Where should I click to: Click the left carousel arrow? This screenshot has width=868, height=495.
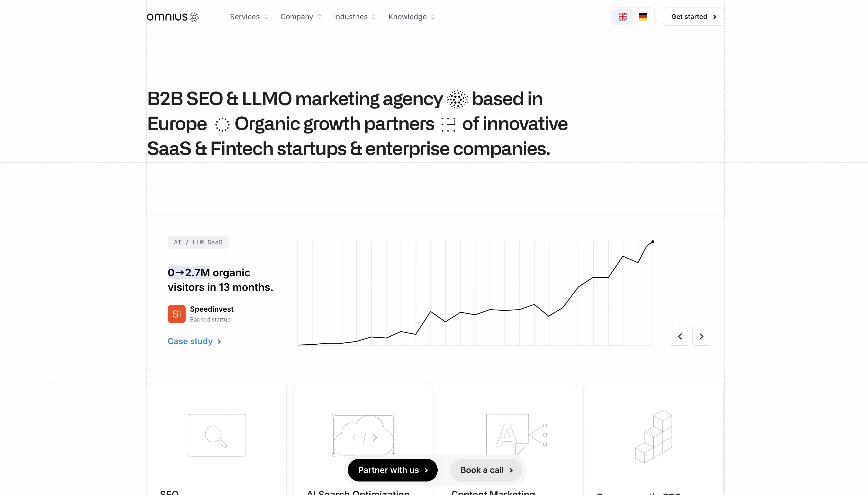[680, 336]
